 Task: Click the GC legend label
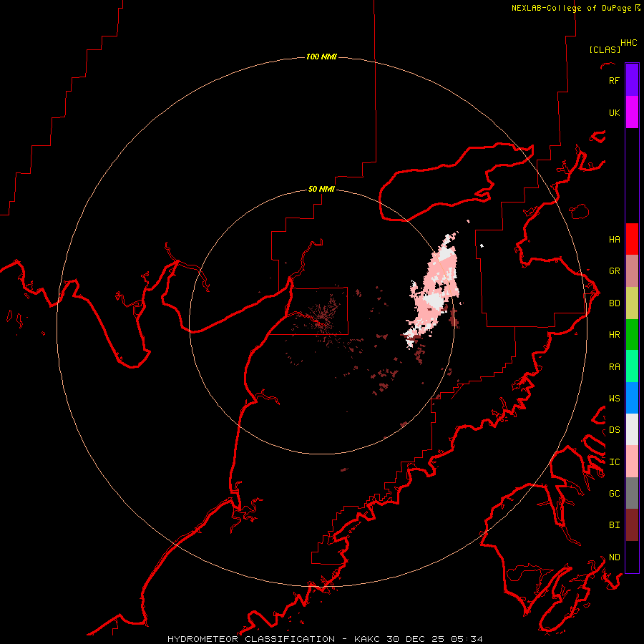coord(614,493)
